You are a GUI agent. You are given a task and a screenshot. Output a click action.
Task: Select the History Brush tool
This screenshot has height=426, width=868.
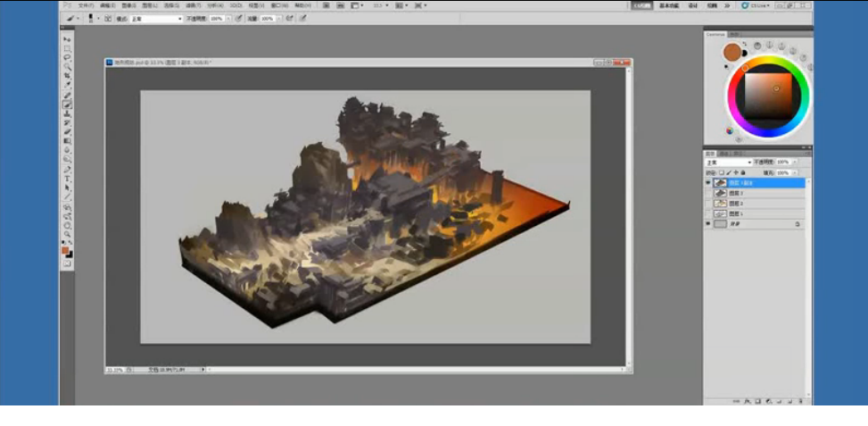[x=68, y=122]
